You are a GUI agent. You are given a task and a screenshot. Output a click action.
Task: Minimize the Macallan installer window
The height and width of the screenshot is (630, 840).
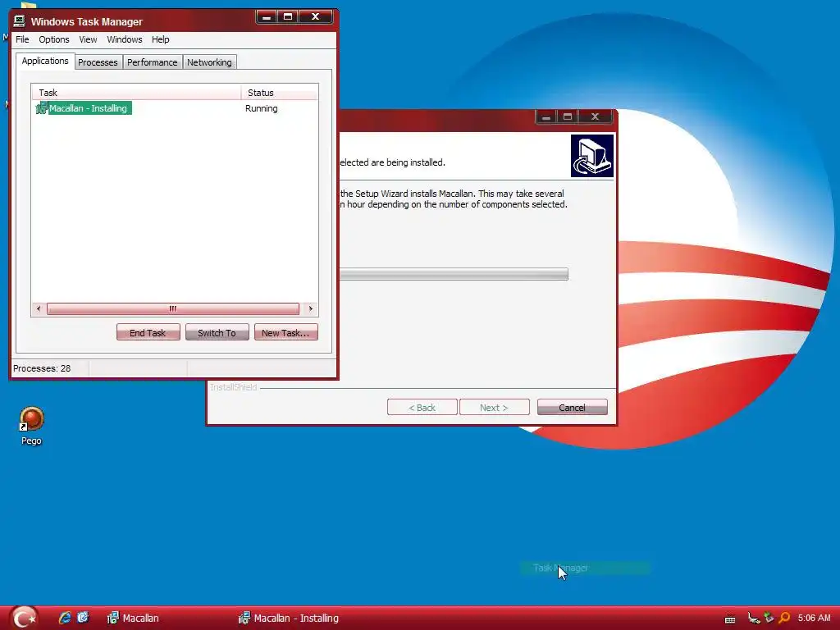click(546, 116)
